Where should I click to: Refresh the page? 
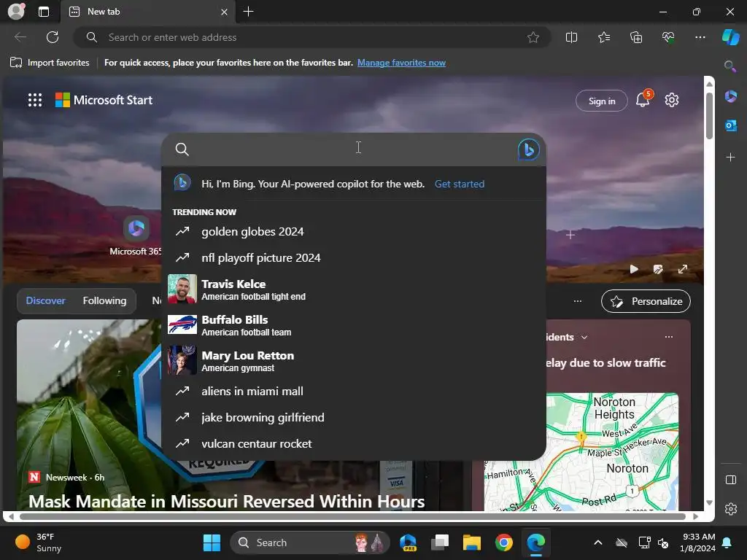(x=53, y=37)
